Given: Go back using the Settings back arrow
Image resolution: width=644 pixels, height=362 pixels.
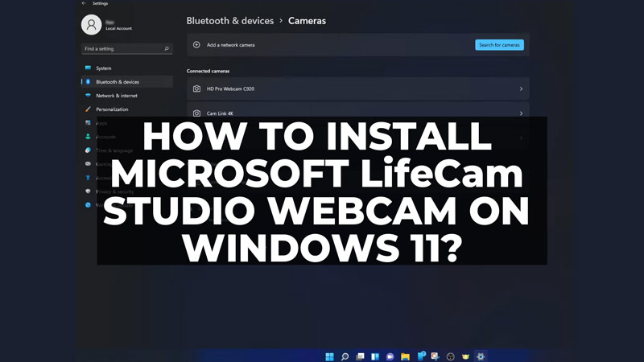Looking at the screenshot, I should [x=84, y=3].
